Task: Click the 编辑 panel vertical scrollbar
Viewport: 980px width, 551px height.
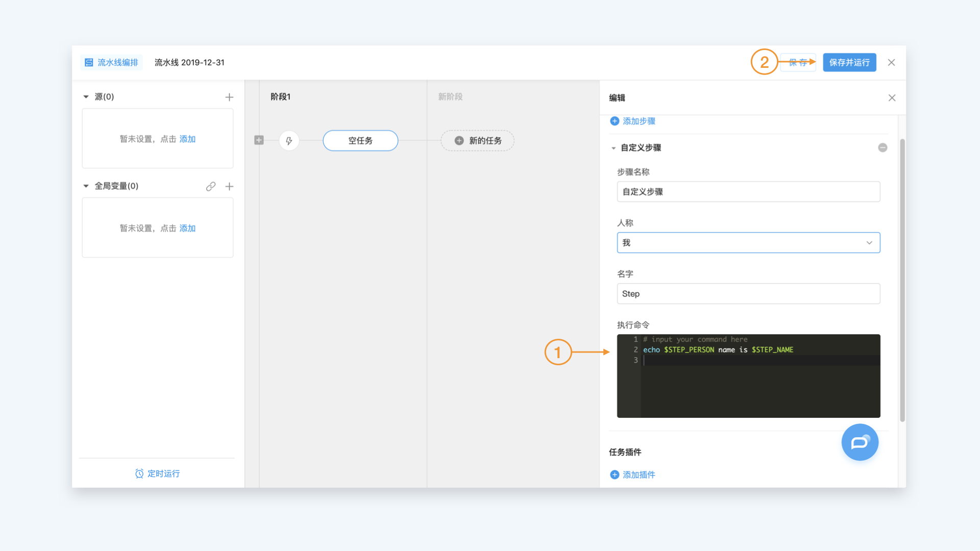Action: (x=902, y=280)
